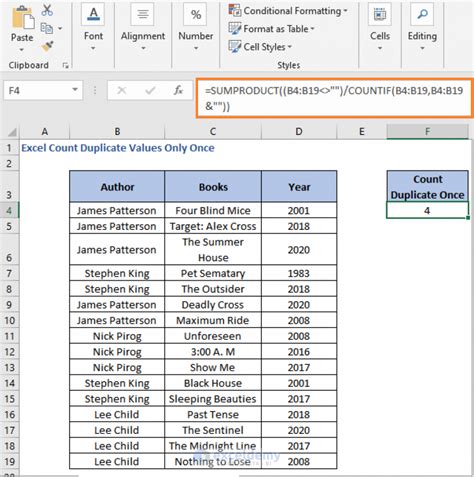Click Stephen King in row 15
The height and width of the screenshot is (477, 474).
[117, 399]
